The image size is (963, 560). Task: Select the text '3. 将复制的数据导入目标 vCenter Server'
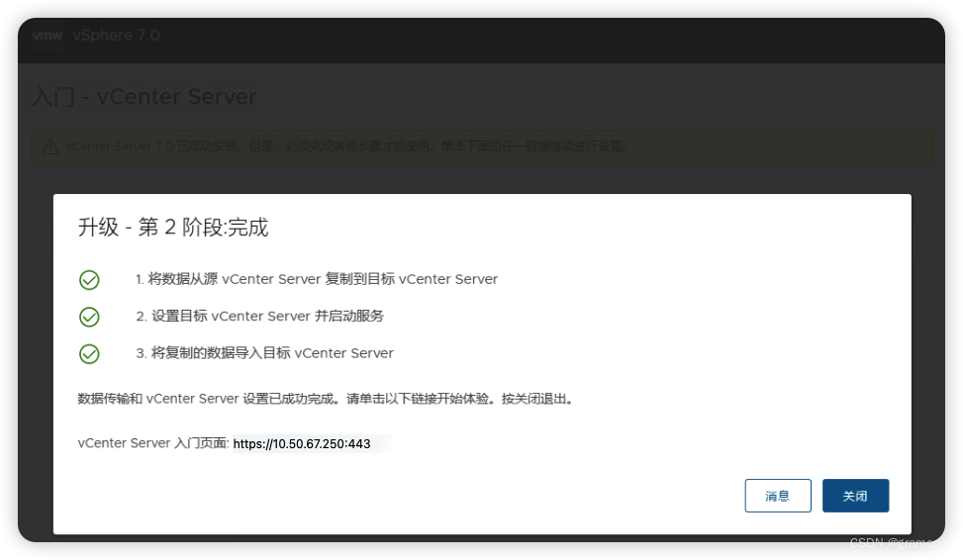(264, 352)
